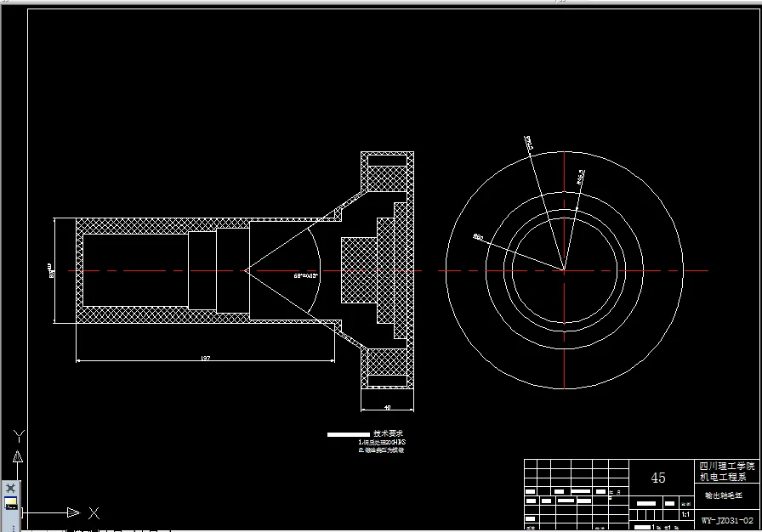The width and height of the screenshot is (762, 532).
Task: Select the material value "45" in title block
Action: 658,478
